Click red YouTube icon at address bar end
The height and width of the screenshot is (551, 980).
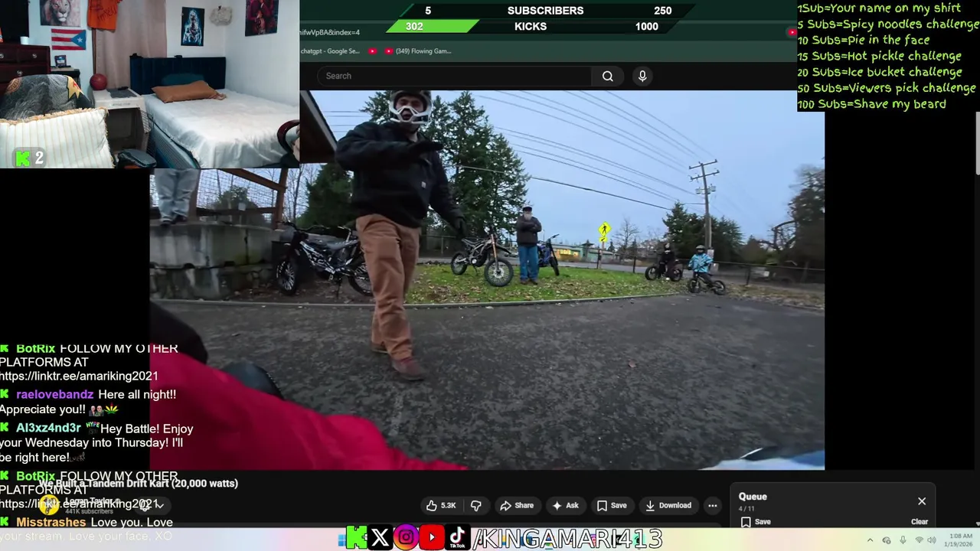click(792, 32)
